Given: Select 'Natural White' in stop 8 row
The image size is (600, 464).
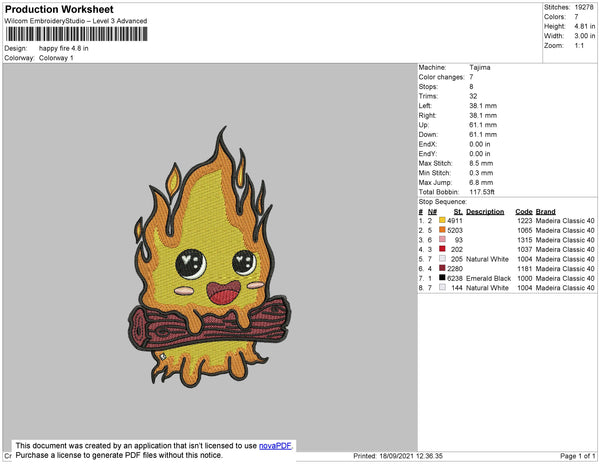Looking at the screenshot, I should (x=488, y=288).
